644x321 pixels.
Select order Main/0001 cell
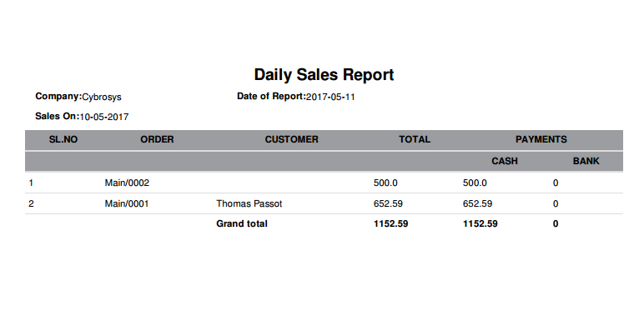[127, 203]
